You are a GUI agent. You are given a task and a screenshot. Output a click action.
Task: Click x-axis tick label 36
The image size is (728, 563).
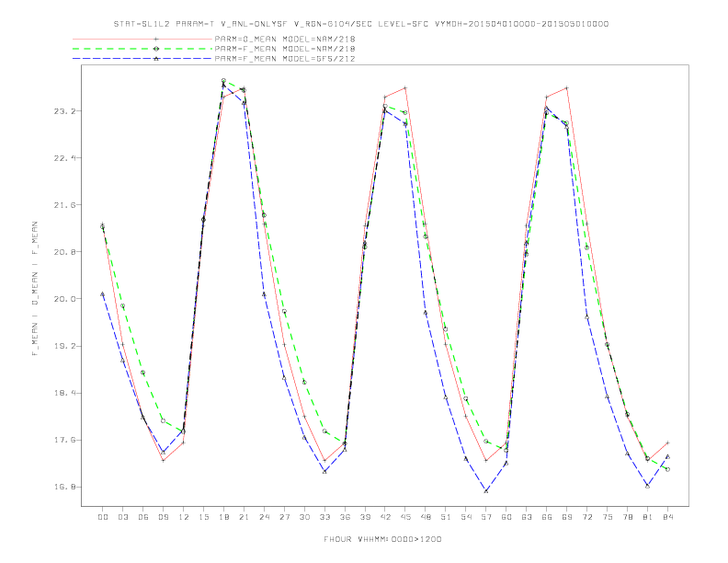point(345,517)
